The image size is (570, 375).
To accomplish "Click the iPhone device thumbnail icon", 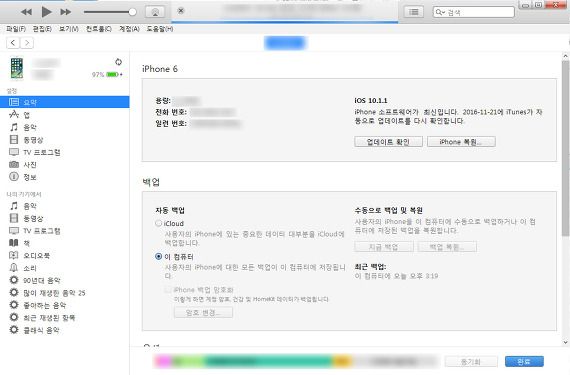I will 17,68.
